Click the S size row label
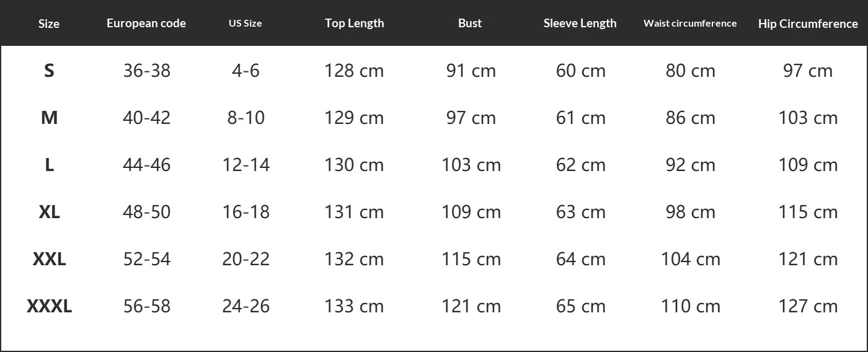This screenshot has width=868, height=352. click(x=49, y=71)
